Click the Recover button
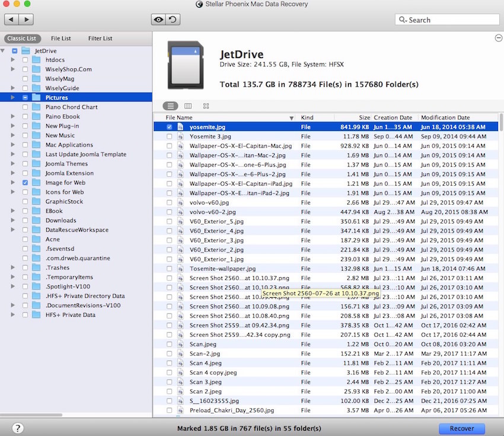This screenshot has height=436, width=504. click(462, 428)
